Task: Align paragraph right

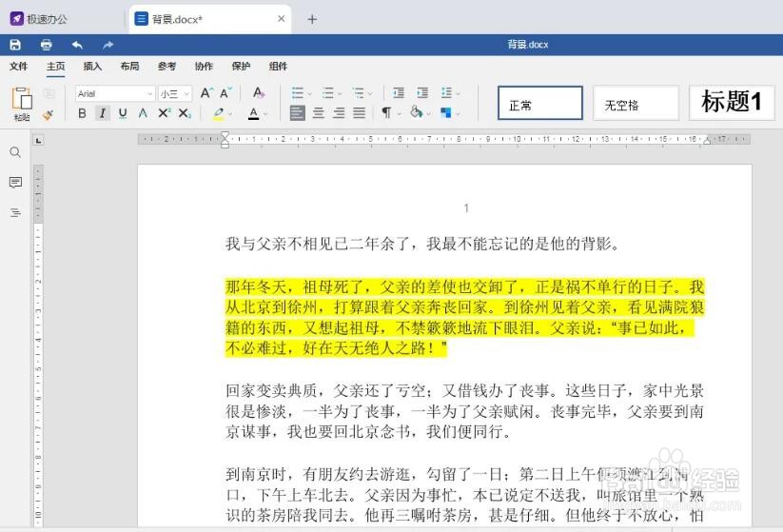Action: tap(339, 113)
